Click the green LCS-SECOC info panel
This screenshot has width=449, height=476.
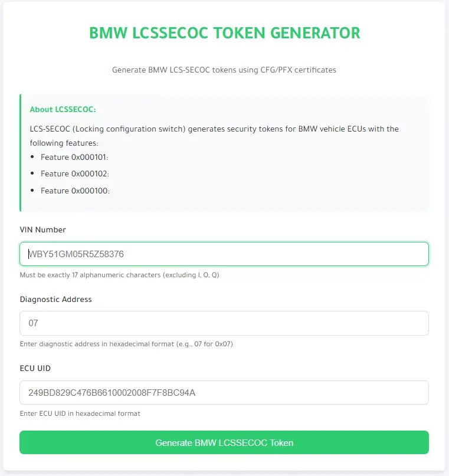tap(224, 151)
